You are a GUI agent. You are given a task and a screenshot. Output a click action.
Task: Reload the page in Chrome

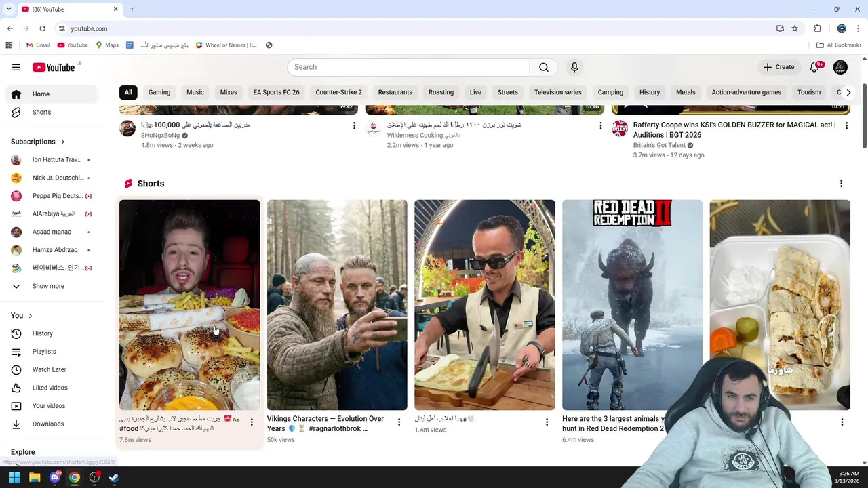tap(42, 28)
